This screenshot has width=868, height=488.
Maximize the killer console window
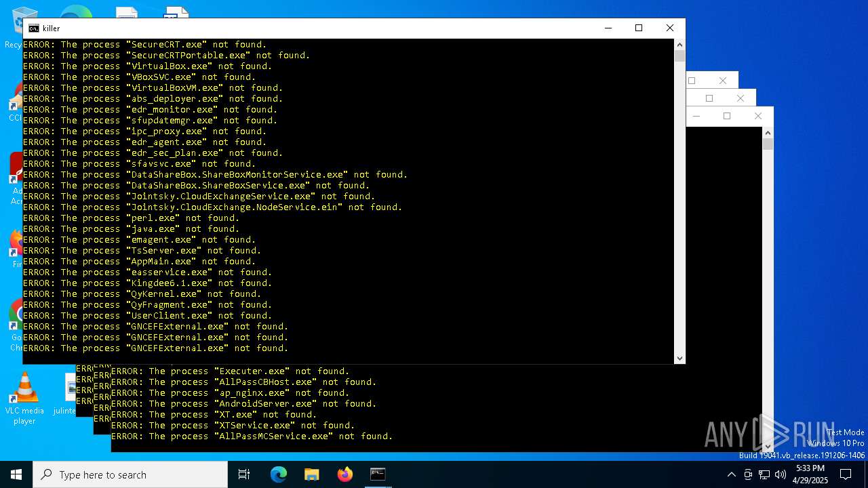coord(639,28)
